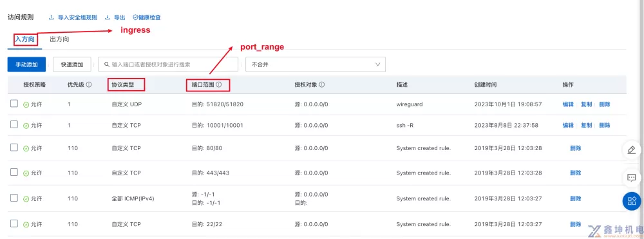Open the blue floating apps grid button
644x239 pixels.
[632, 201]
